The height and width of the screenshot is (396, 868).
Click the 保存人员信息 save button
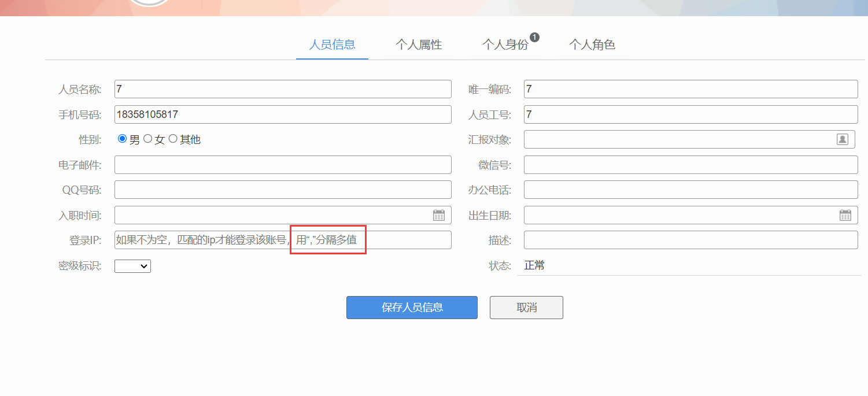pos(412,307)
